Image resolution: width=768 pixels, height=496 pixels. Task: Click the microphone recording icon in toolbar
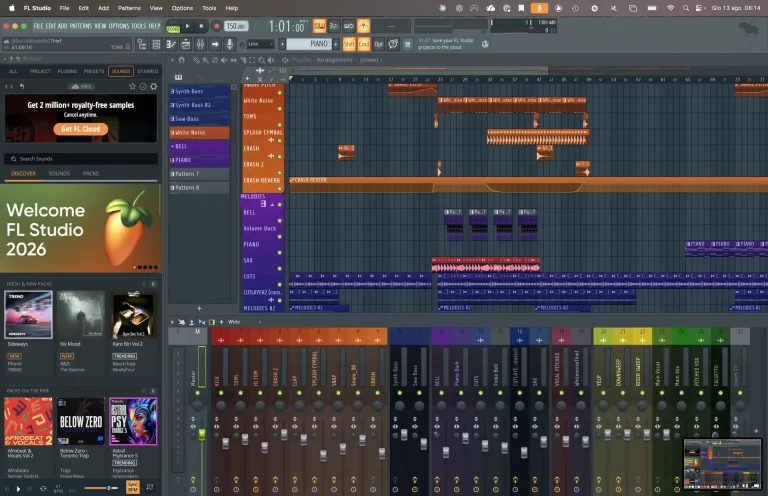(x=229, y=45)
